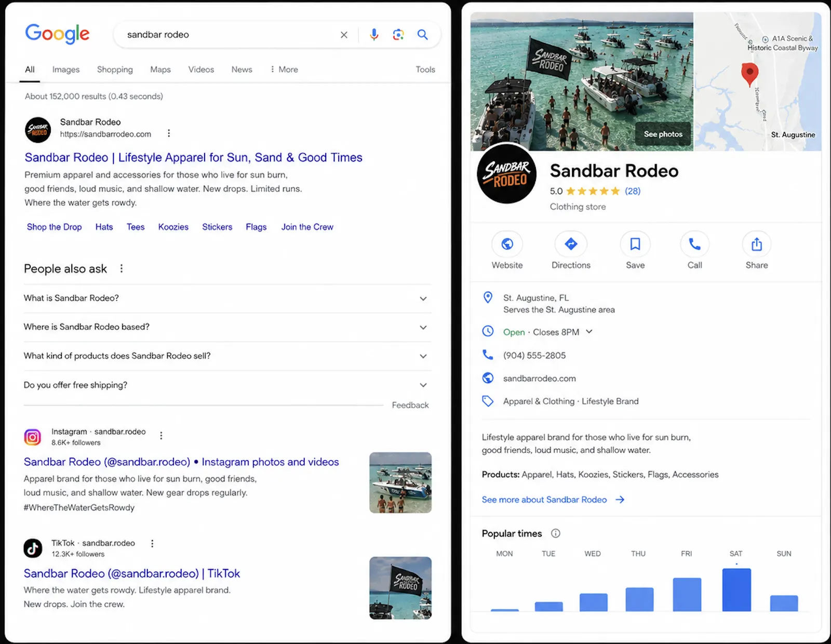Open options menu for Instagram result
This screenshot has width=831, height=644.
coord(161,436)
